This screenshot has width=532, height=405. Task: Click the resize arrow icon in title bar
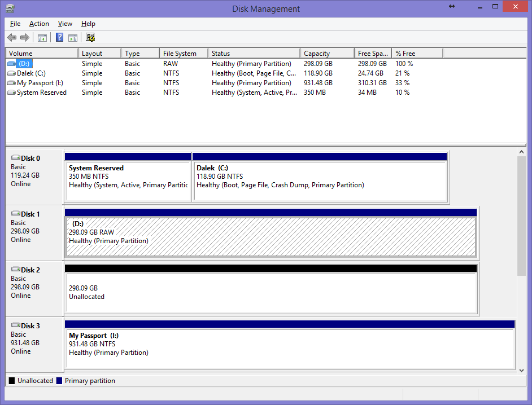[452, 6]
